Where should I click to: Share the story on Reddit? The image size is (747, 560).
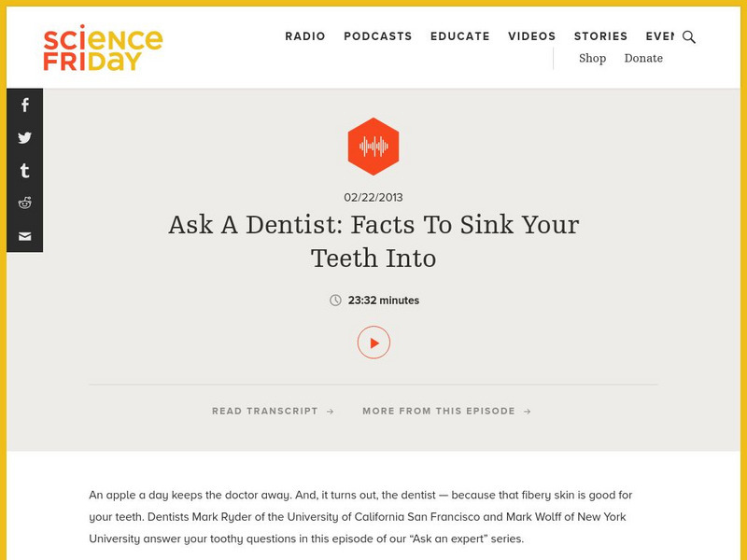coord(23,203)
